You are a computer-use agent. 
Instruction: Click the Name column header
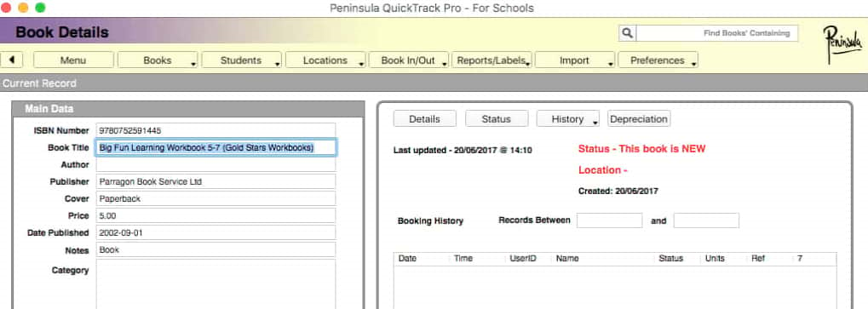(567, 258)
